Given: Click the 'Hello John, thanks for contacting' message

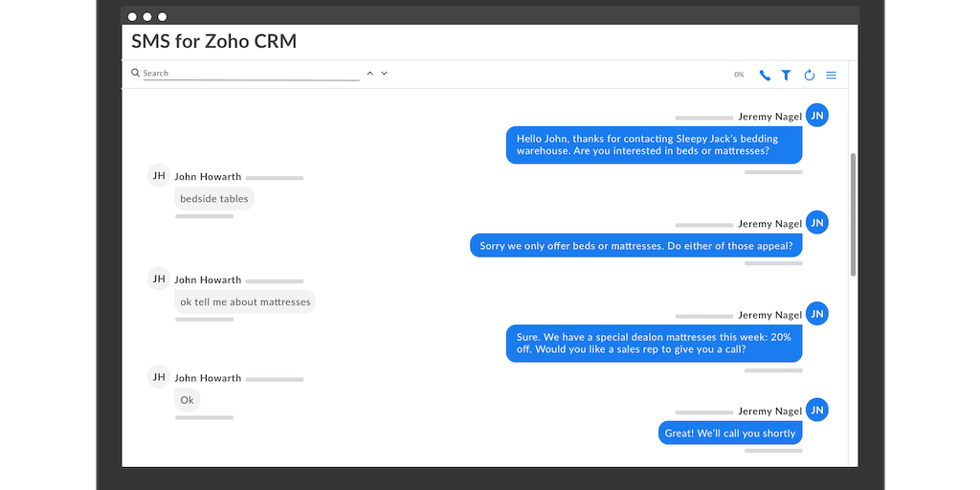Looking at the screenshot, I should coord(654,145).
